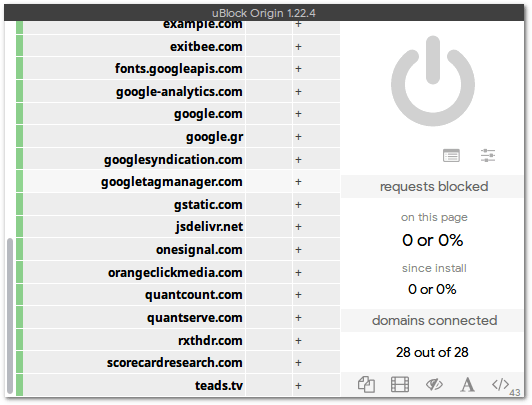Viewport: 532px width, 405px height.
Task: Open the logger icon
Action: coord(451,156)
